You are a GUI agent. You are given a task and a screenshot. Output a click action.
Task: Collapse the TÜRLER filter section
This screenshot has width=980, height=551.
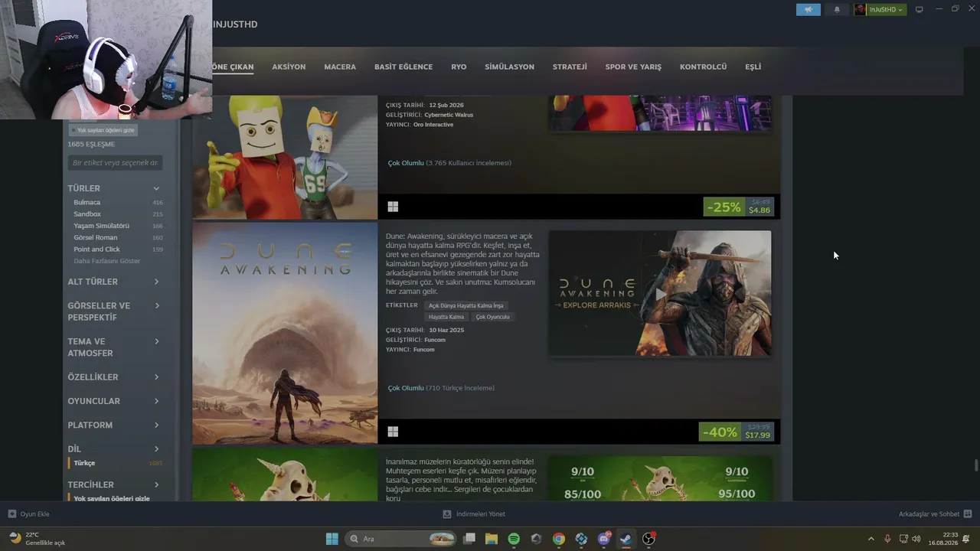(x=115, y=188)
